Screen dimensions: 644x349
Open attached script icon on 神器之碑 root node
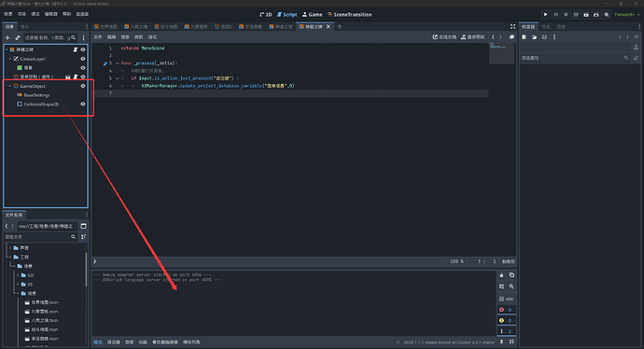pos(76,49)
